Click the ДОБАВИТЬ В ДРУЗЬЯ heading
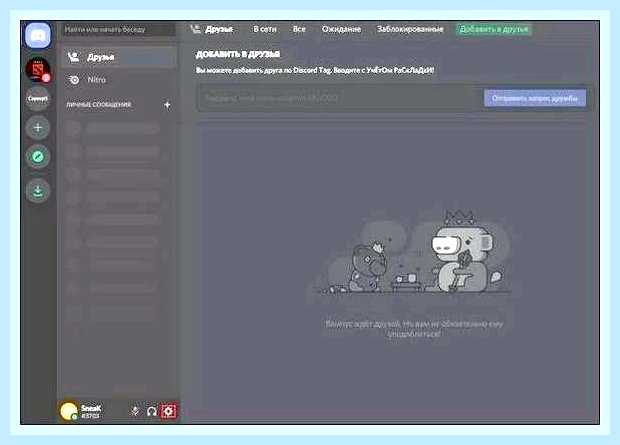Image resolution: width=620 pixels, height=445 pixels. [238, 55]
